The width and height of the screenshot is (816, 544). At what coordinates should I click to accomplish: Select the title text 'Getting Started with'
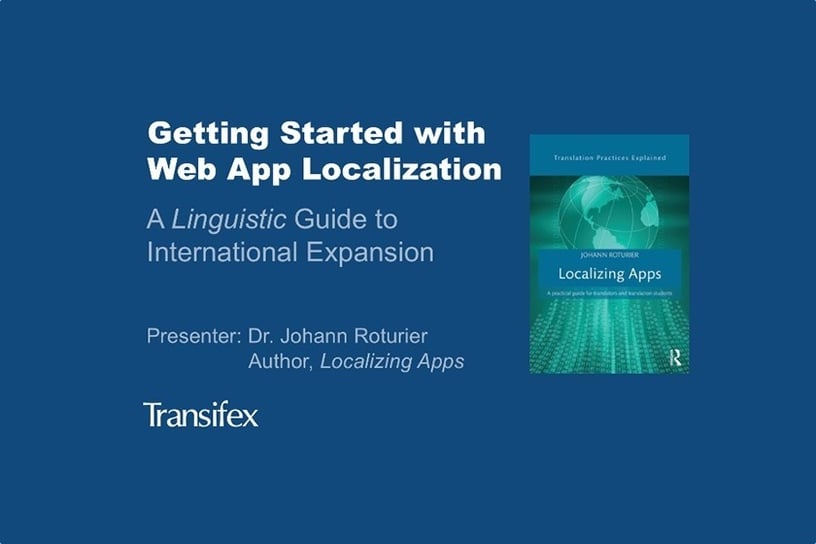pos(316,133)
